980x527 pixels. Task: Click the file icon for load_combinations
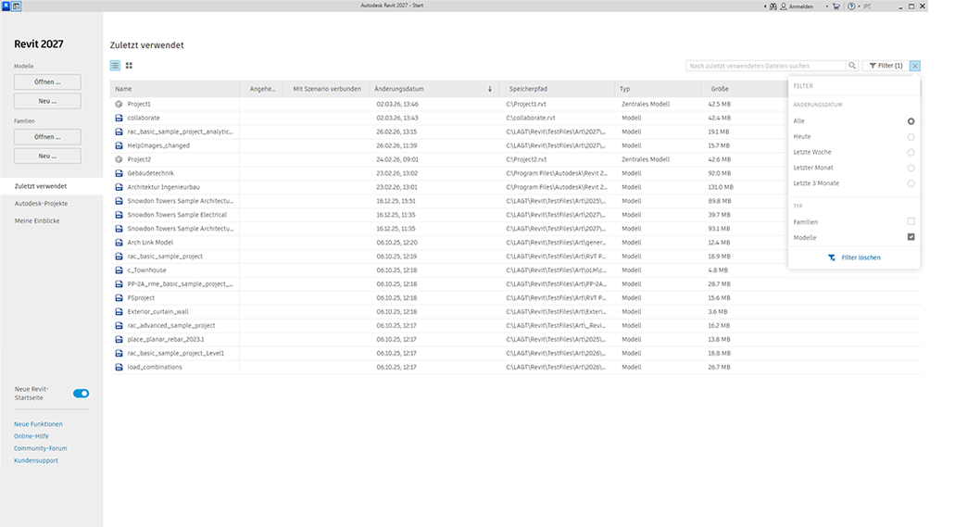tap(119, 367)
